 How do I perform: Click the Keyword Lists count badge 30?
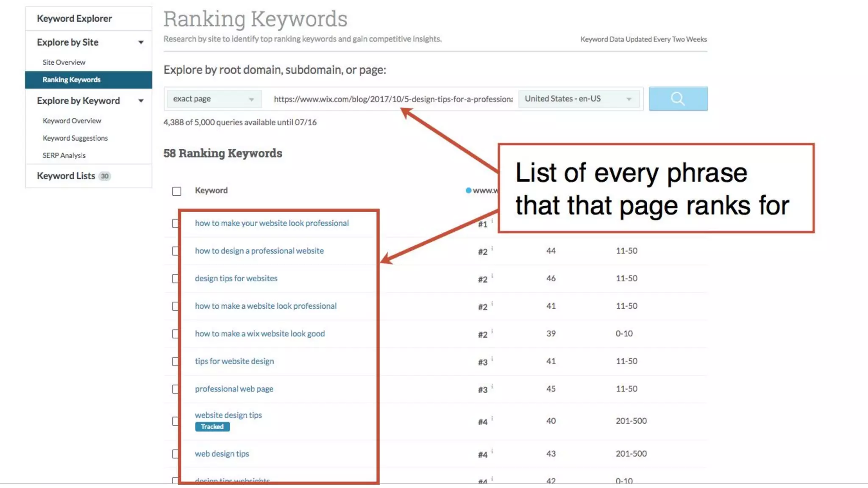click(x=105, y=176)
